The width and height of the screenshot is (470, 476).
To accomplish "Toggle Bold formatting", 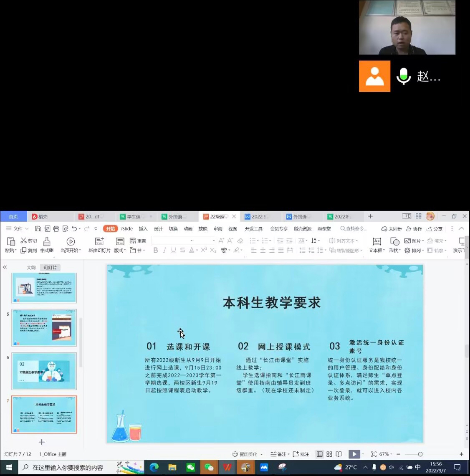I will click(x=156, y=250).
